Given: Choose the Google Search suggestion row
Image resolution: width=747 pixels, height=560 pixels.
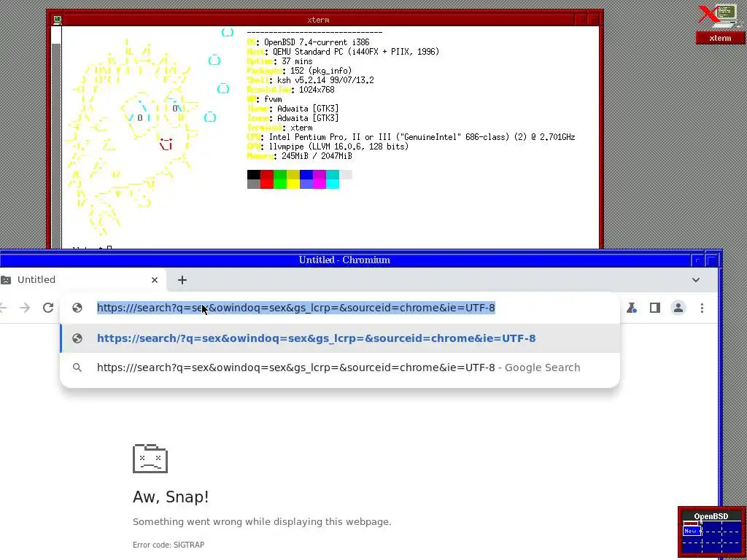Looking at the screenshot, I should pos(340,367).
